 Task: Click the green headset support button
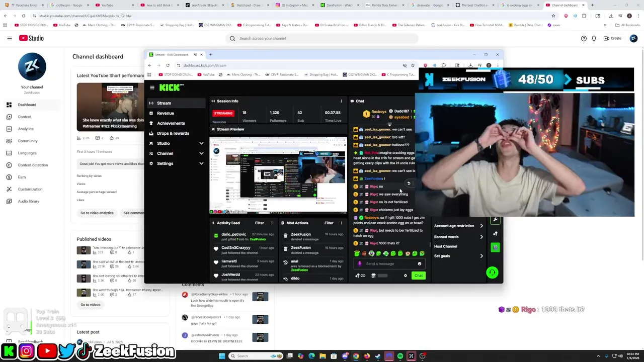point(493,273)
